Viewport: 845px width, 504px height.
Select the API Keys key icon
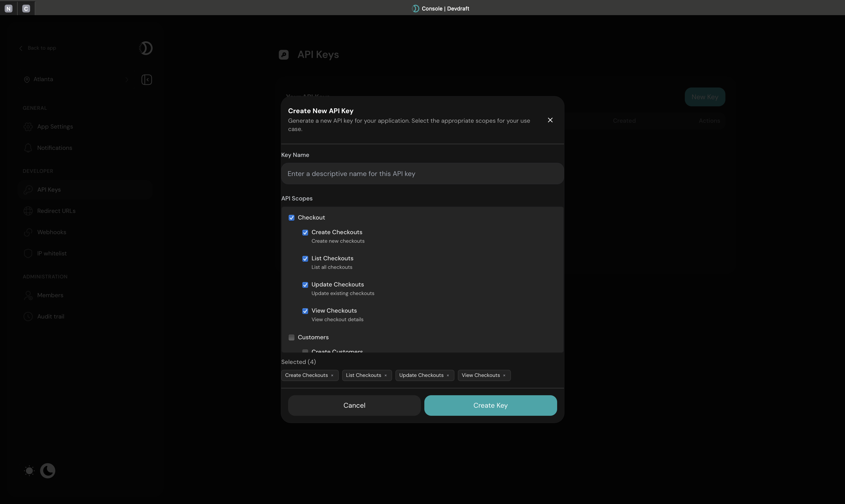(28, 189)
